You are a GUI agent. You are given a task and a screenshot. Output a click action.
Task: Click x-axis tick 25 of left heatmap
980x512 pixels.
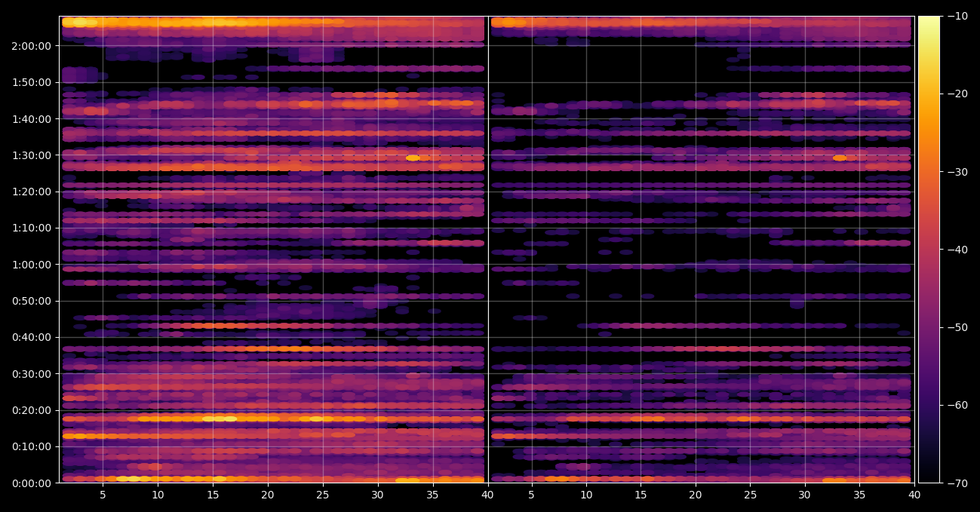[323, 495]
